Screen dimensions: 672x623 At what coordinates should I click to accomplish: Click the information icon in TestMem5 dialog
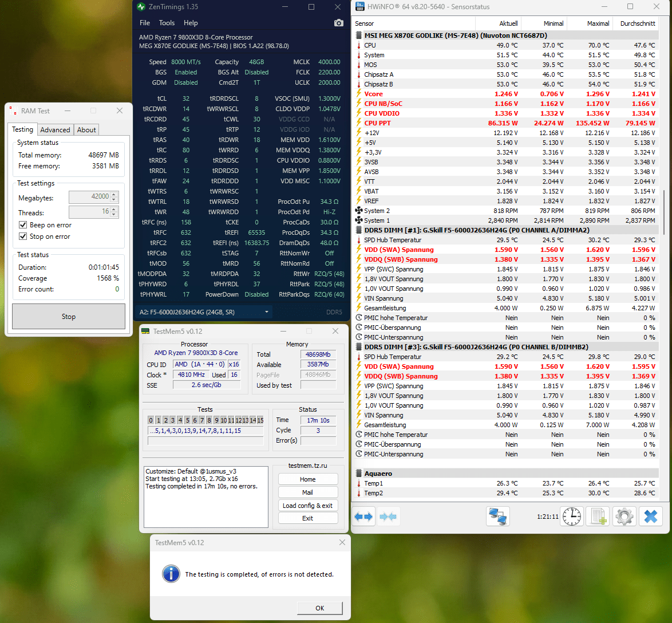171,574
